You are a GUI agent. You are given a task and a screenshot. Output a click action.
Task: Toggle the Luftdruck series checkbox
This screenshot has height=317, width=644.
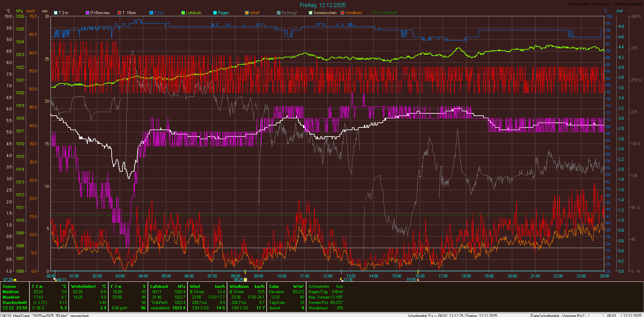[183, 13]
